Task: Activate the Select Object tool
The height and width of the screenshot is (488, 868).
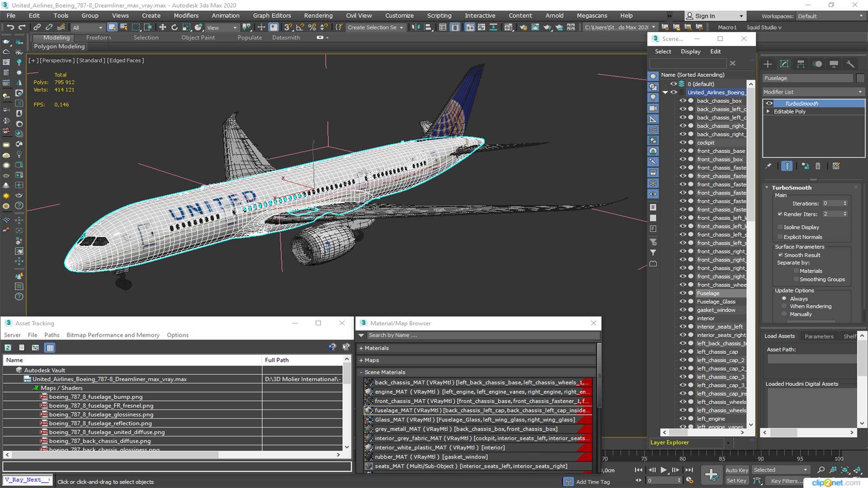Action: coord(112,27)
